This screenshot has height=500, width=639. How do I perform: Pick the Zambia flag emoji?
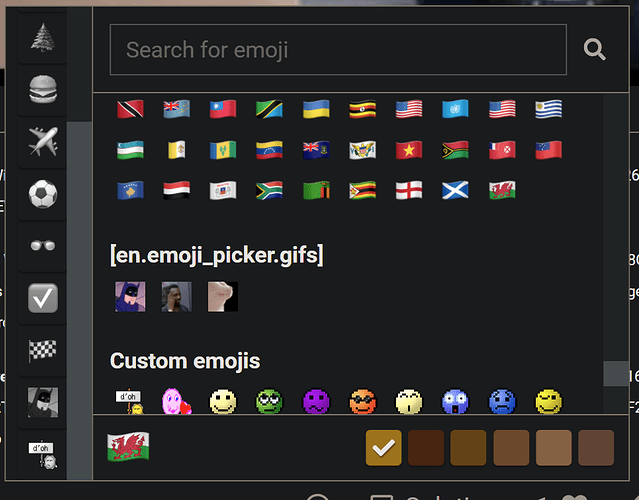(x=316, y=190)
